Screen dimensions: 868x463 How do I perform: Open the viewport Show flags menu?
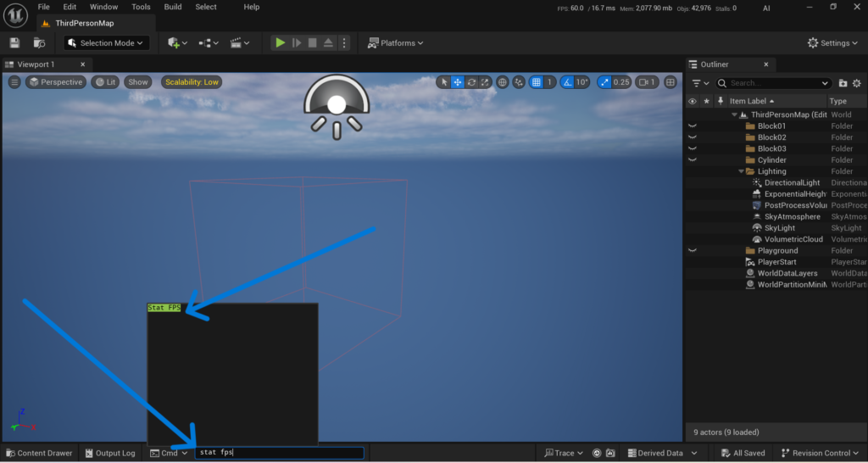[x=138, y=82]
